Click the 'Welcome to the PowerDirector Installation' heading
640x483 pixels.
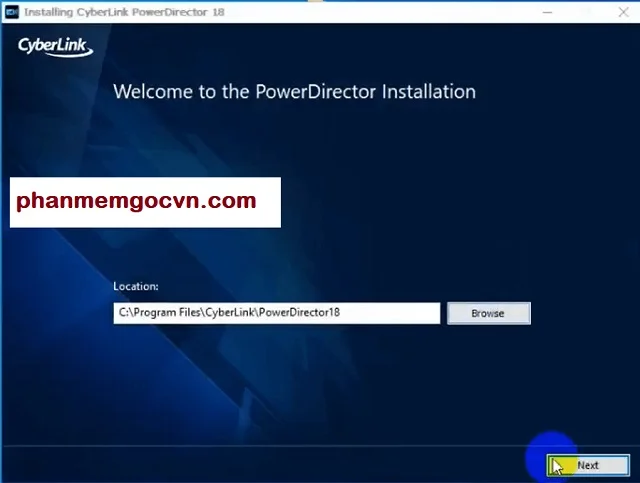pos(294,91)
